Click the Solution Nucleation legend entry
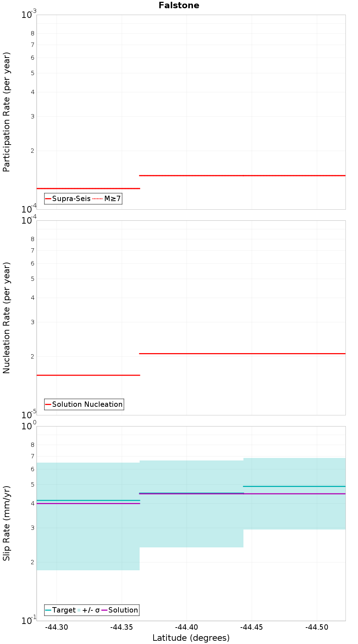 84,404
